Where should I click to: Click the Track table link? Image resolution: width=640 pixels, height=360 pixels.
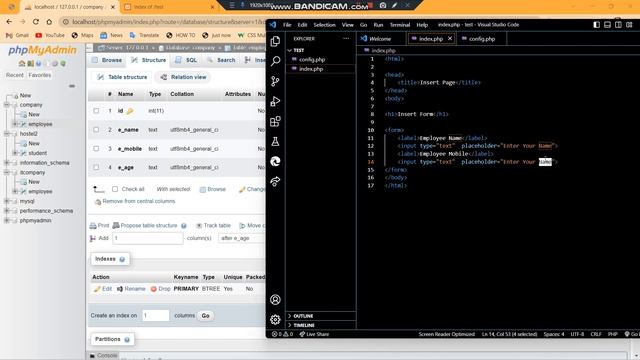pos(213,225)
